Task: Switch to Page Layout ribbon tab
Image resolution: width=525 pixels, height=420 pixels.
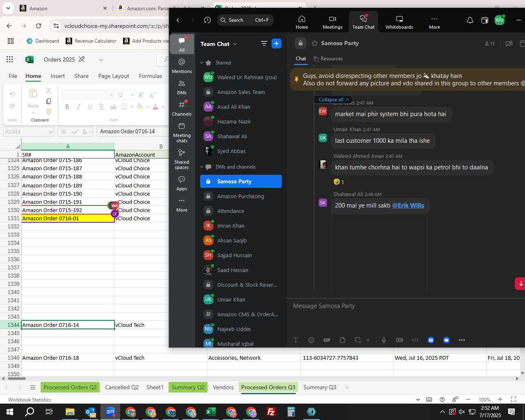Action: 114,76
